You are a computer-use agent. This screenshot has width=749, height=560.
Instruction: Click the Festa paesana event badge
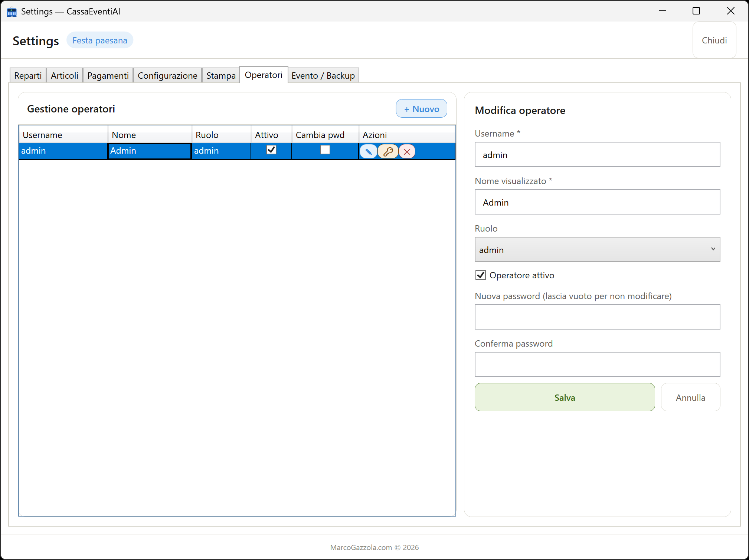pyautogui.click(x=100, y=40)
